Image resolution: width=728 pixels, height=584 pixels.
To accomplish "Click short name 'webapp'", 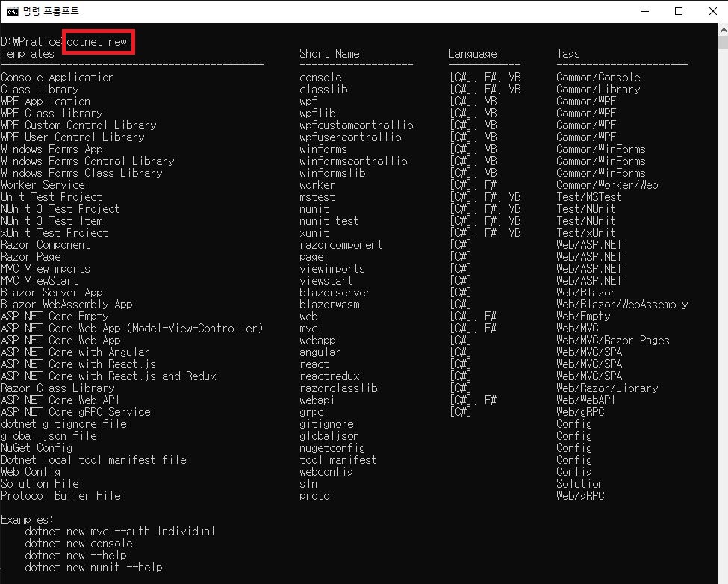I will [317, 341].
